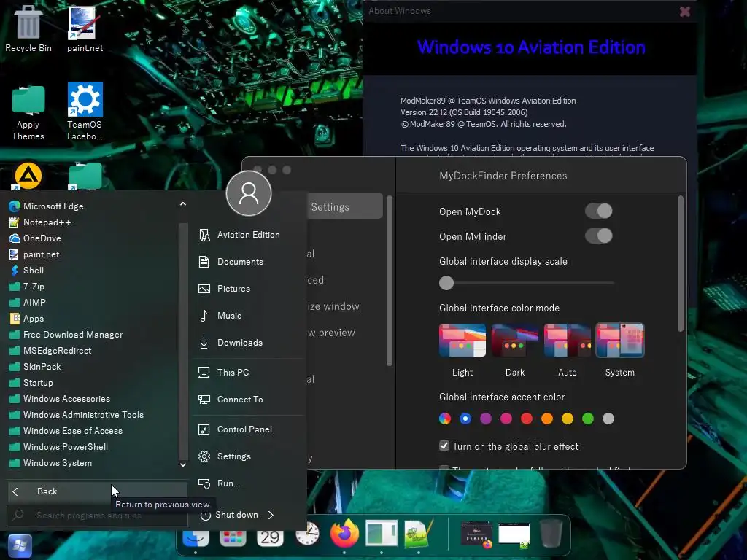The width and height of the screenshot is (747, 560).
Task: Open the Finder icon in the dock
Action: [196, 538]
